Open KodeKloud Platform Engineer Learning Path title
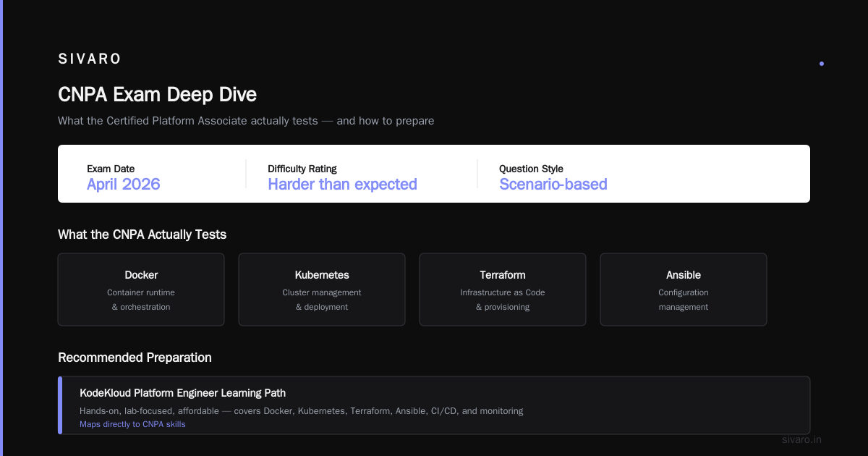The height and width of the screenshot is (456, 868). (182, 393)
